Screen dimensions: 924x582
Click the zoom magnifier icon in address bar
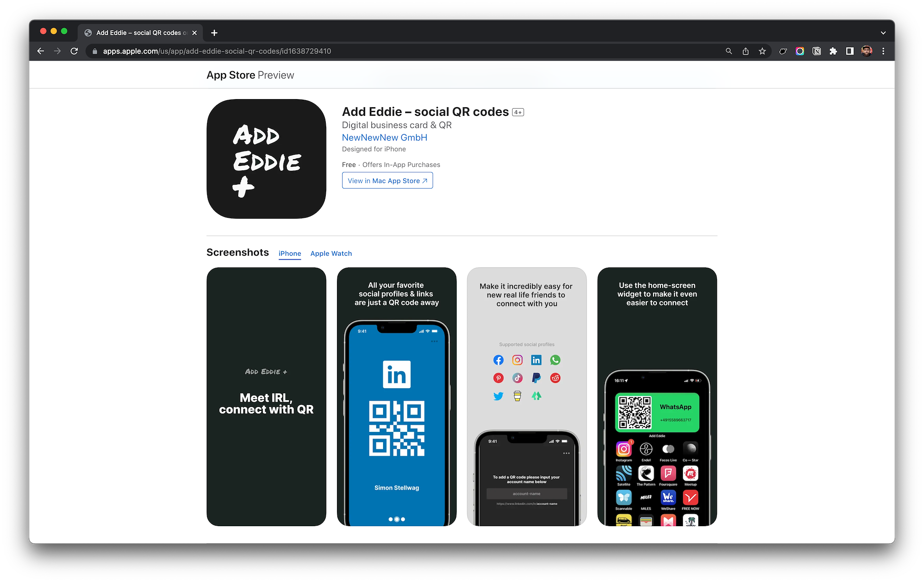729,51
